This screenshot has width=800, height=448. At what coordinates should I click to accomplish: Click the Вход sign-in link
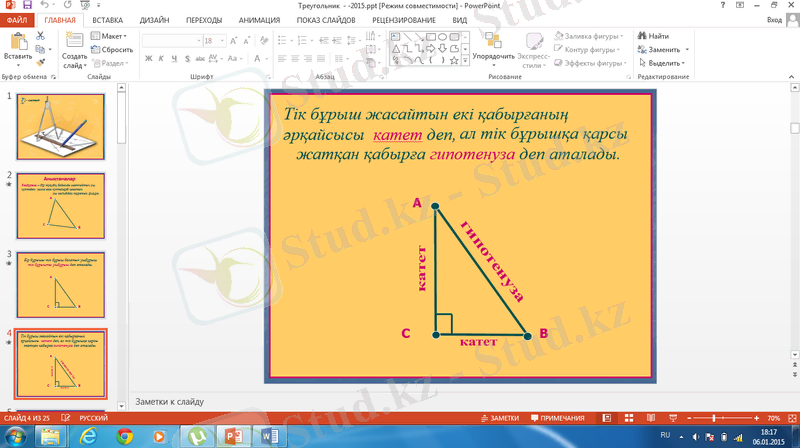[774, 19]
